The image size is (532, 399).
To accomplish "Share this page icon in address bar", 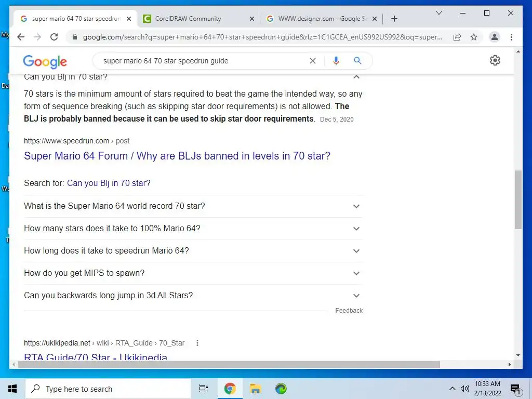I will [457, 37].
